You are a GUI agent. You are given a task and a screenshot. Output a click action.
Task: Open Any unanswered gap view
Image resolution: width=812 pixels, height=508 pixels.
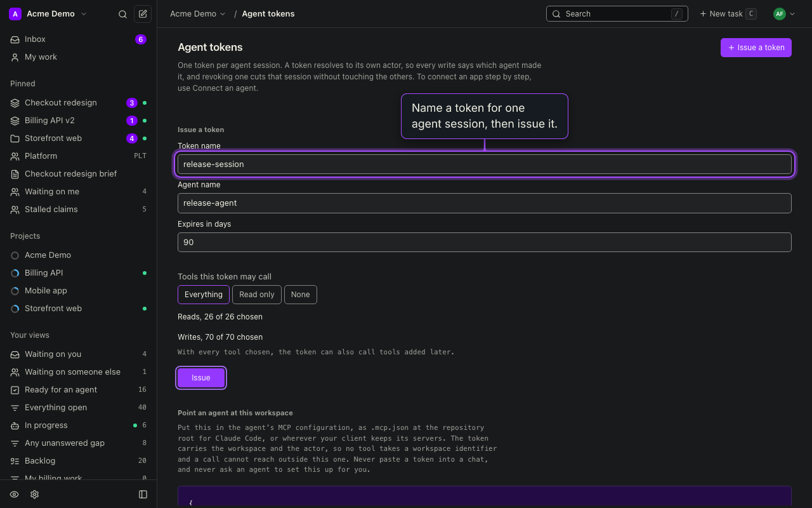[x=79, y=443]
